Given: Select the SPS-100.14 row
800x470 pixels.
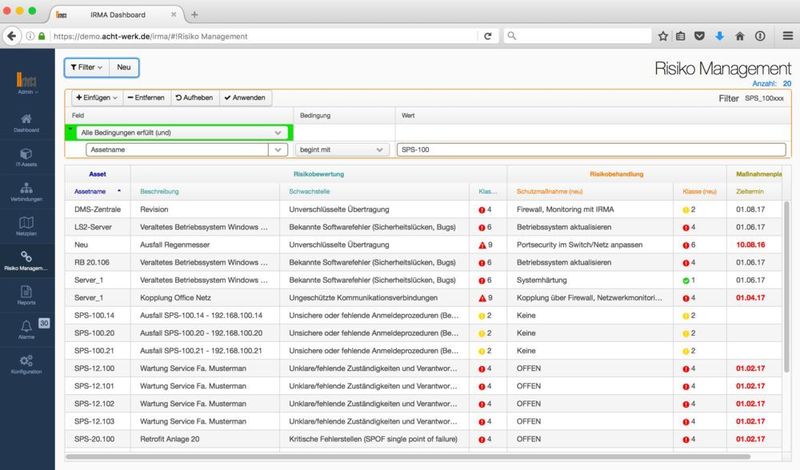Looking at the screenshot, I should [x=423, y=315].
